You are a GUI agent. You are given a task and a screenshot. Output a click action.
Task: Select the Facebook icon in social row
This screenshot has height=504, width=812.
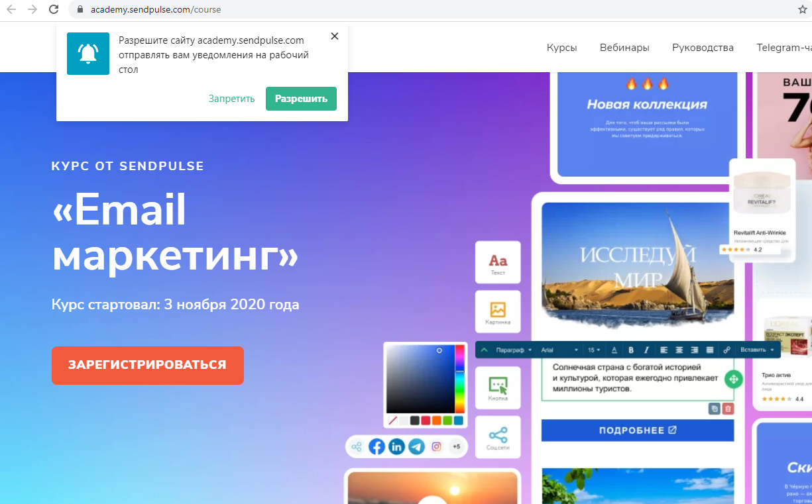coord(377,446)
